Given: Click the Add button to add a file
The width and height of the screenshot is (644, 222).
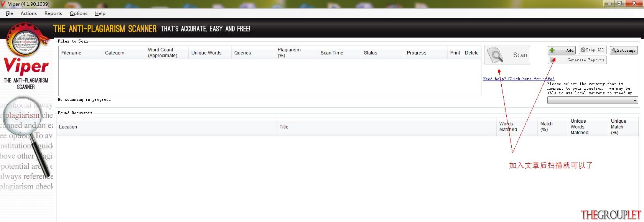Looking at the screenshot, I should pos(562,50).
